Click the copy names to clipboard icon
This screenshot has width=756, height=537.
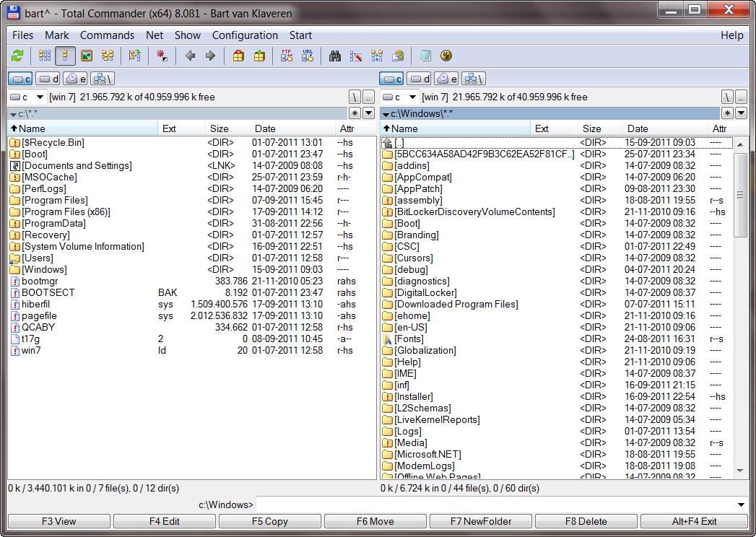pos(398,56)
